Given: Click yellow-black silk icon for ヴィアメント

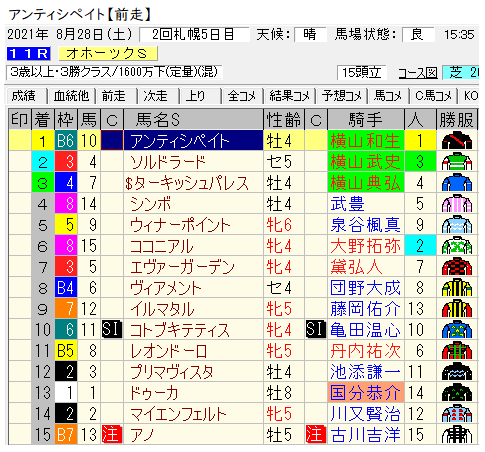Looking at the screenshot, I should coord(457,288).
